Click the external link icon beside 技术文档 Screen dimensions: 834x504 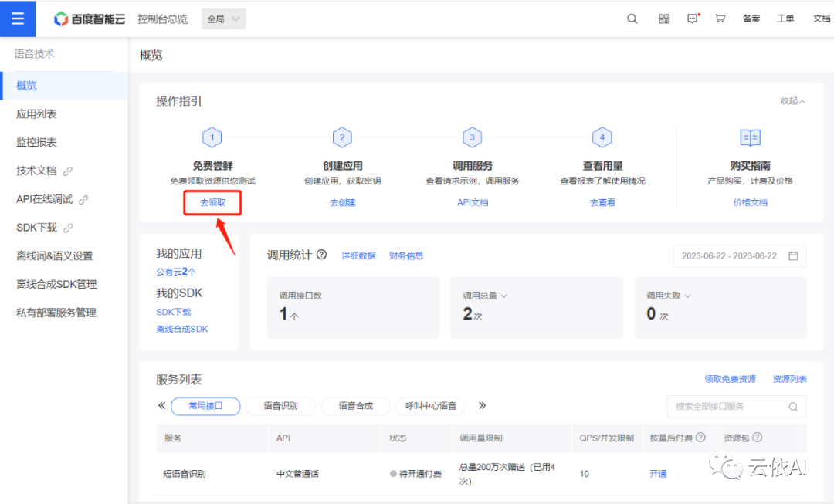click(x=67, y=171)
